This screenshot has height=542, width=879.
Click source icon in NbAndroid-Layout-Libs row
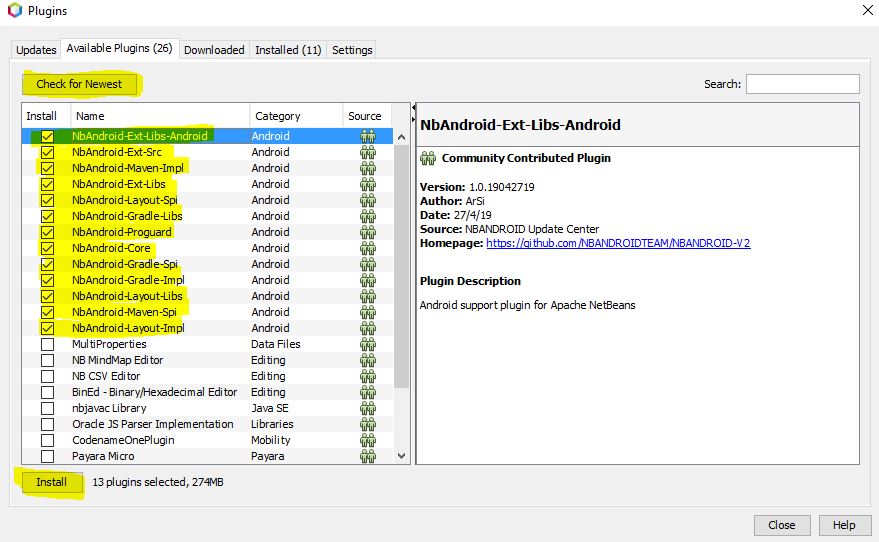click(368, 296)
